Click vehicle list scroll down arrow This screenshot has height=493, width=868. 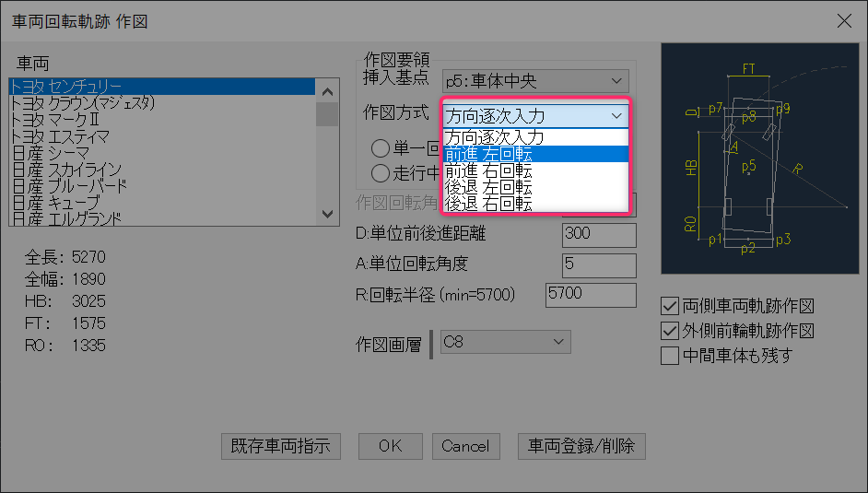click(327, 214)
